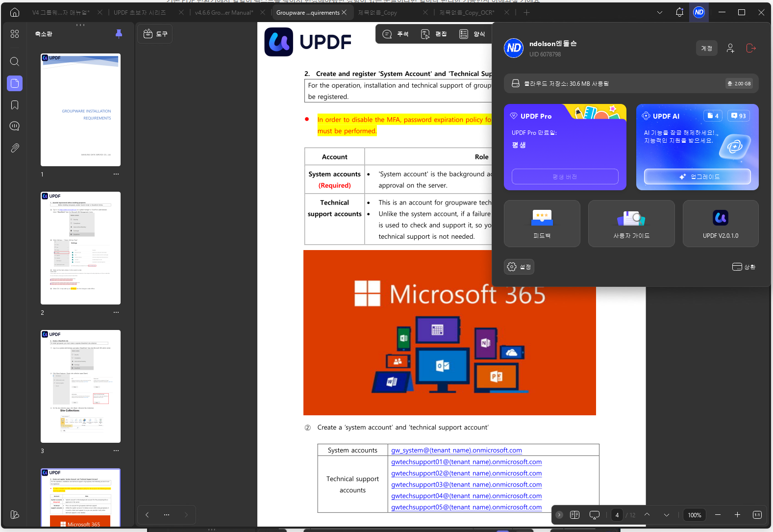Close the Groupware requirements tab
Screen dimensions: 773x532
344,12
